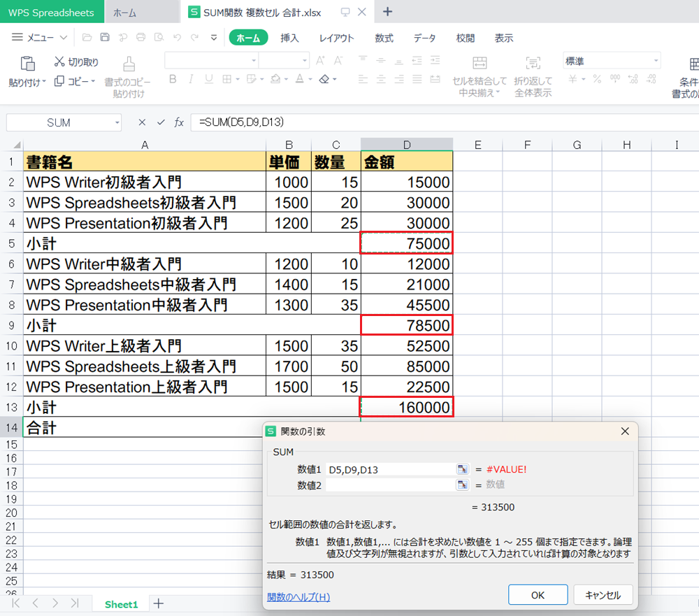Save the workbook with floppy icon
This screenshot has width=699, height=616.
pyautogui.click(x=105, y=38)
